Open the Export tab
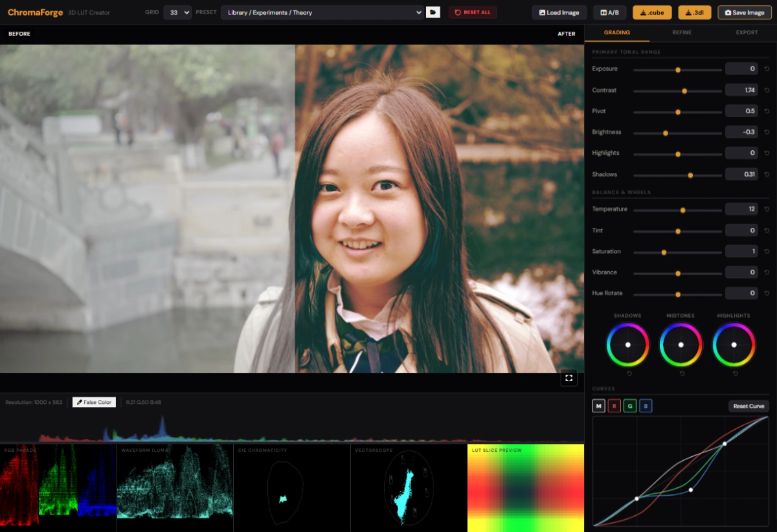 pos(747,32)
